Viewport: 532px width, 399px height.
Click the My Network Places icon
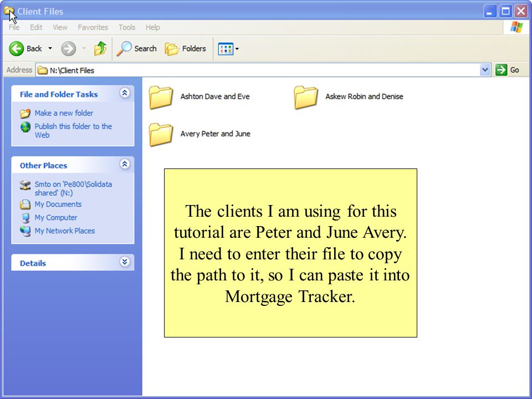25,231
